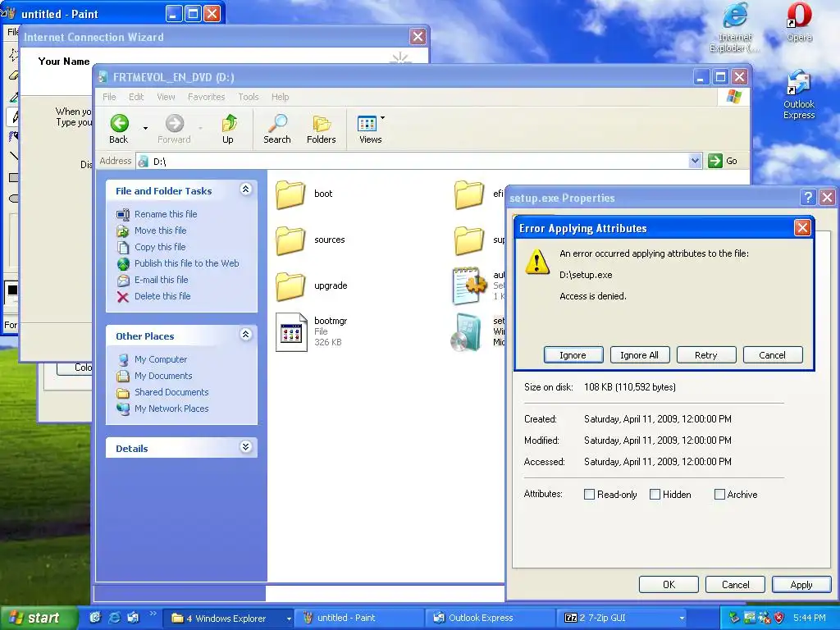840x630 pixels.
Task: Open My Documents from Other Places
Action: coord(163,376)
